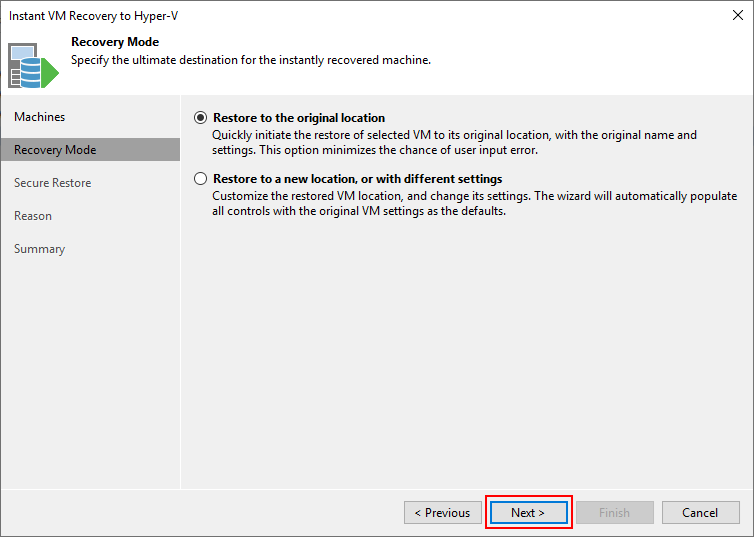Viewport: 754px width, 537px height.
Task: Open the Reason wizard step
Action: (33, 216)
